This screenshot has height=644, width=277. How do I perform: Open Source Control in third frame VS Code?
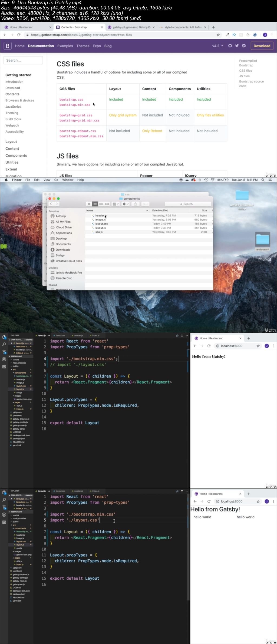(4, 352)
